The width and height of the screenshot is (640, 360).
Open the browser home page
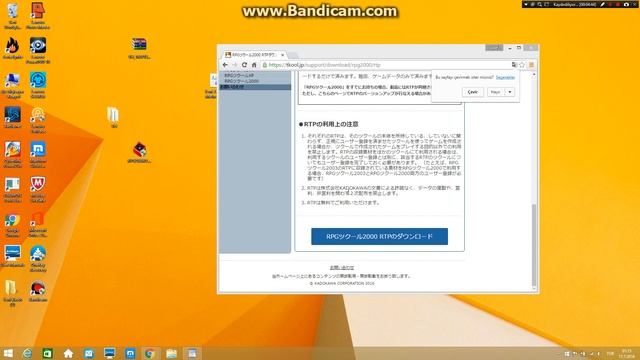pos(254,65)
